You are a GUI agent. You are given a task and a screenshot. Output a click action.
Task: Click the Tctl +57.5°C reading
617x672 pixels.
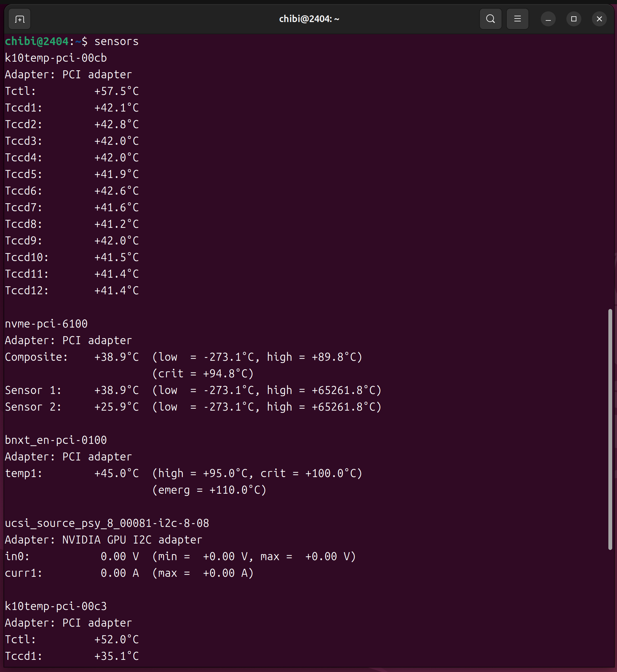(x=116, y=91)
